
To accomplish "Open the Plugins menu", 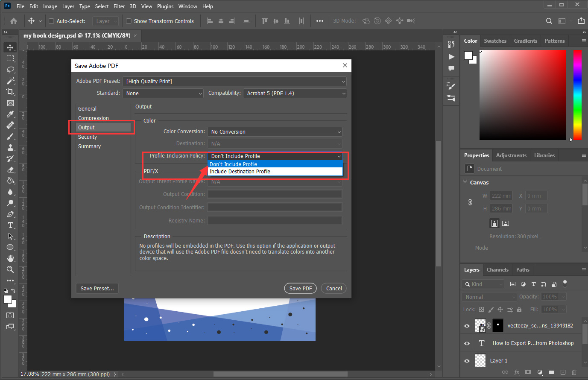I will pyautogui.click(x=165, y=6).
